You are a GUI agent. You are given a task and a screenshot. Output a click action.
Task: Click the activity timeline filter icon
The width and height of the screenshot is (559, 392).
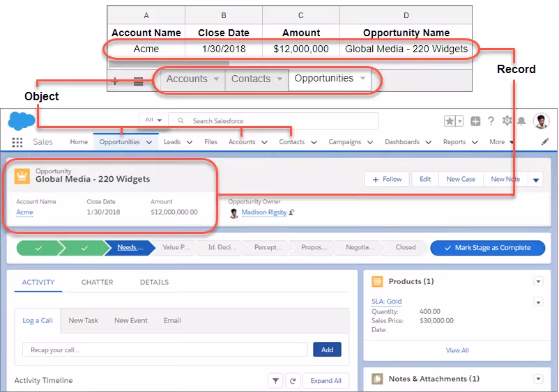[x=275, y=381]
